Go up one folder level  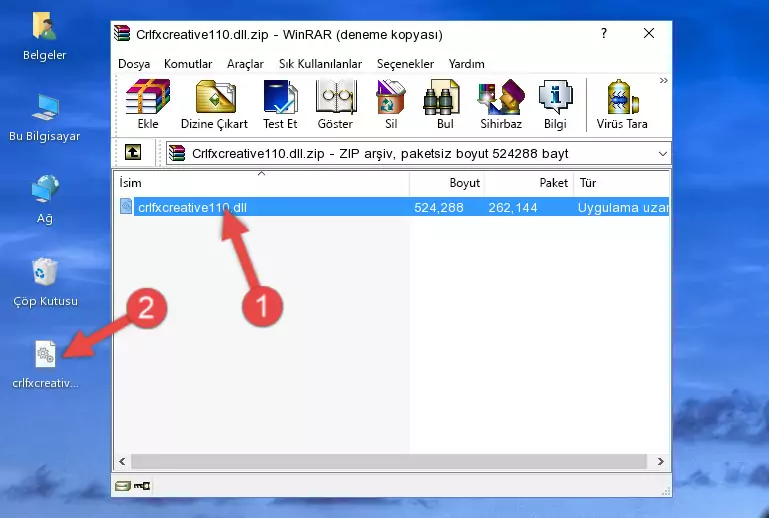133,153
